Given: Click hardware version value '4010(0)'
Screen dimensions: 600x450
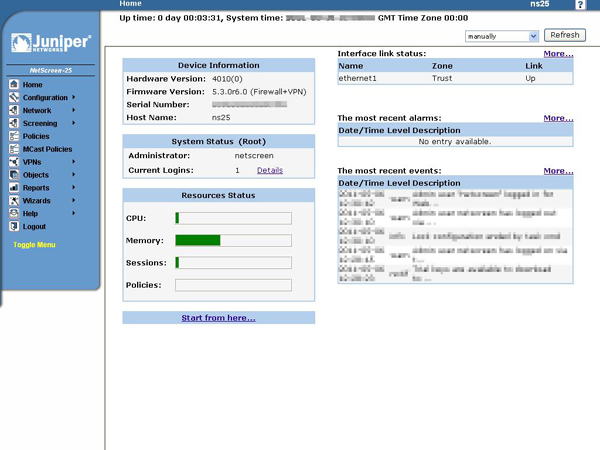Looking at the screenshot, I should 227,79.
